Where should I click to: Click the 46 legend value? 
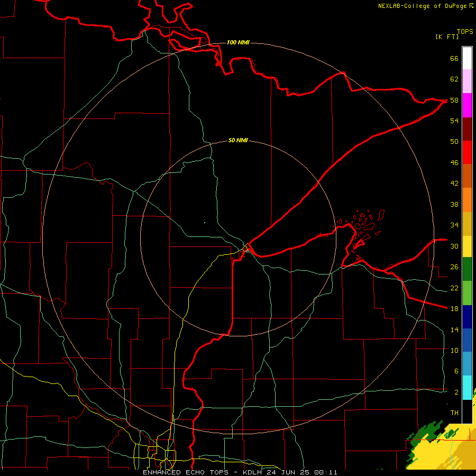[x=454, y=163]
